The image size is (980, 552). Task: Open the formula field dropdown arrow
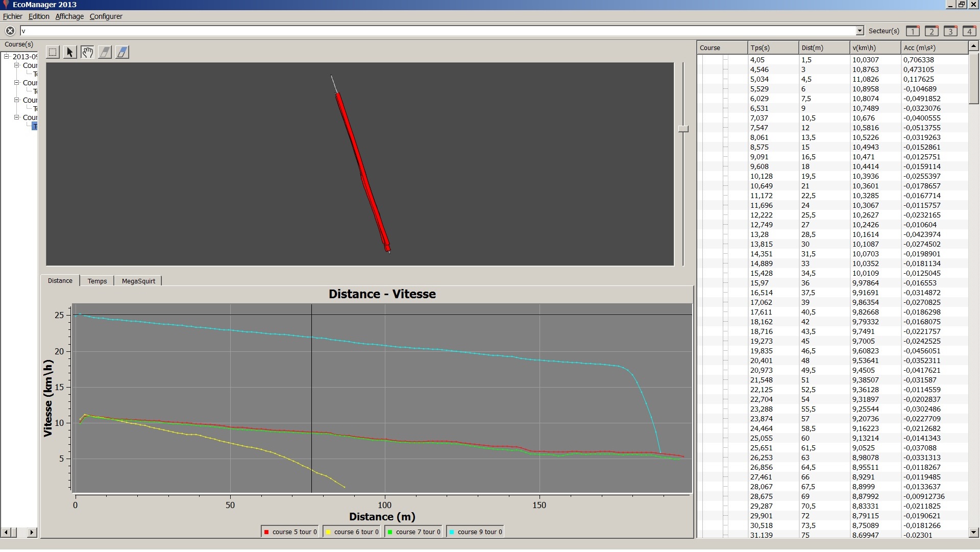coord(860,31)
